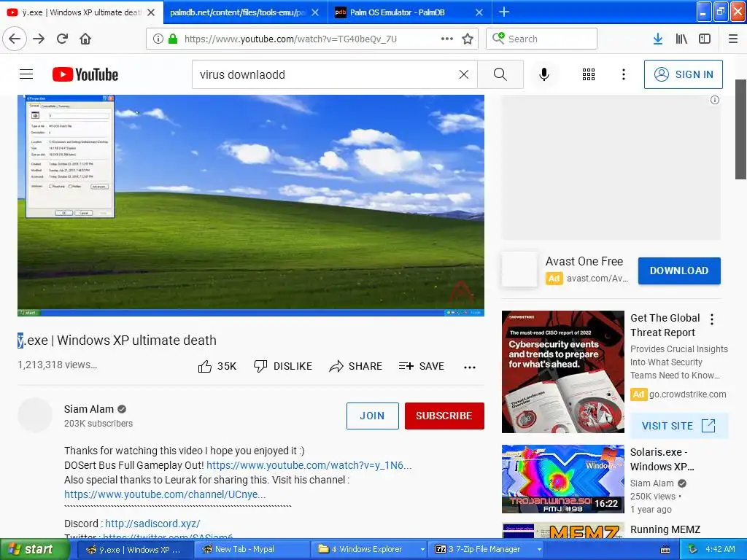
Task: Open the YouTube apps grid
Action: click(589, 74)
